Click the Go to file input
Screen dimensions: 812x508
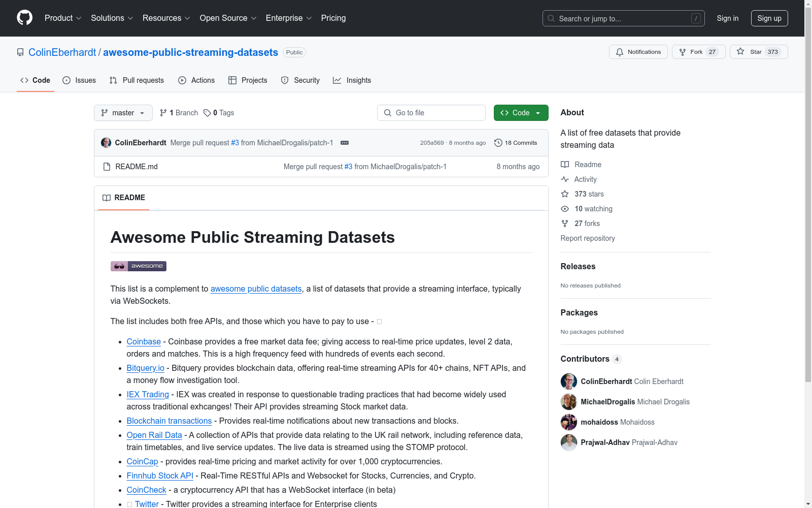click(431, 113)
